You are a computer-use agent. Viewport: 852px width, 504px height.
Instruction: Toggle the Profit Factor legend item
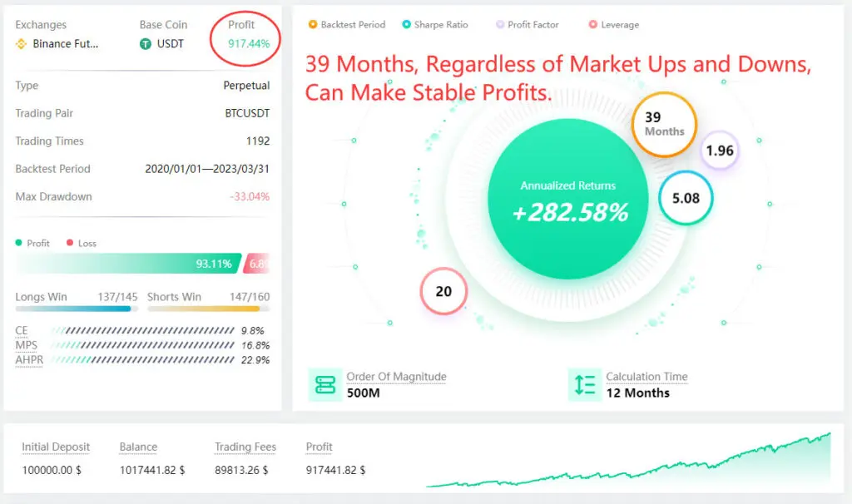pos(527,25)
